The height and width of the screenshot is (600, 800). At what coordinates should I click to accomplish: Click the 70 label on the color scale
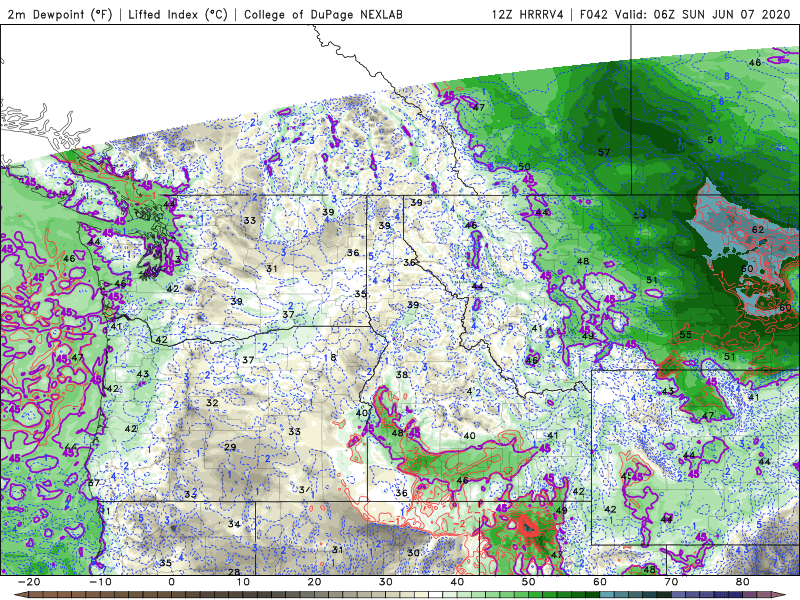671,582
